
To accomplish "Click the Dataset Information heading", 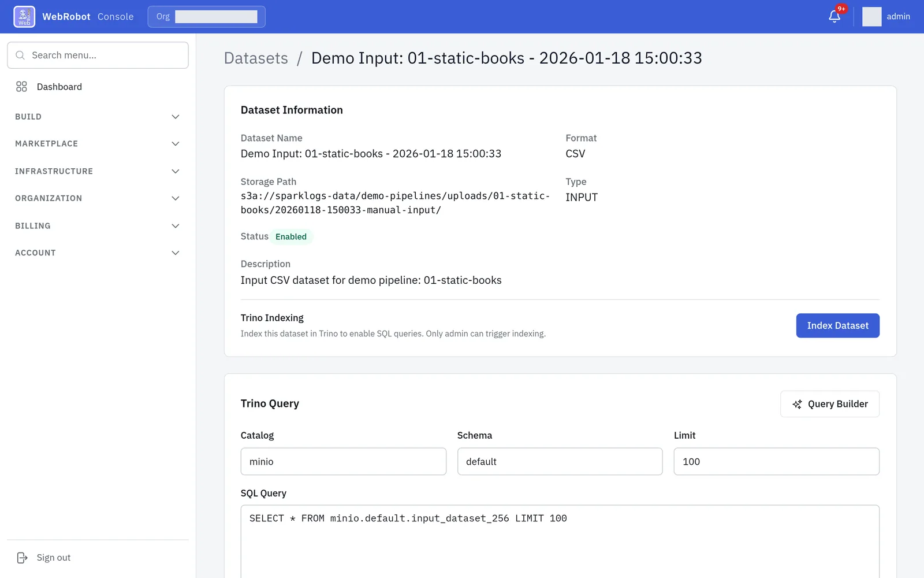I will click(292, 110).
